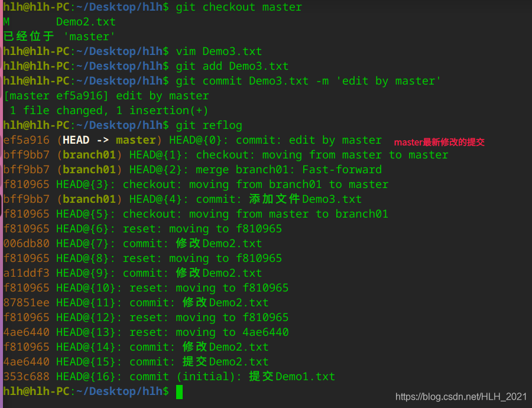This screenshot has width=532, height=408.
Task: Click the 'vim Demo3.txt' command
Action: 219,51
